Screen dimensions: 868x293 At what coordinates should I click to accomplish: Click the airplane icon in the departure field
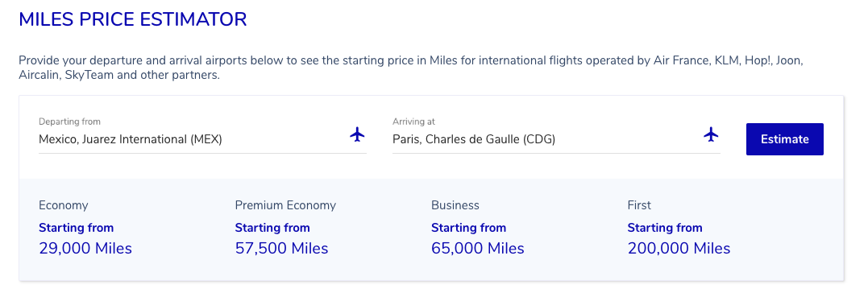(358, 134)
